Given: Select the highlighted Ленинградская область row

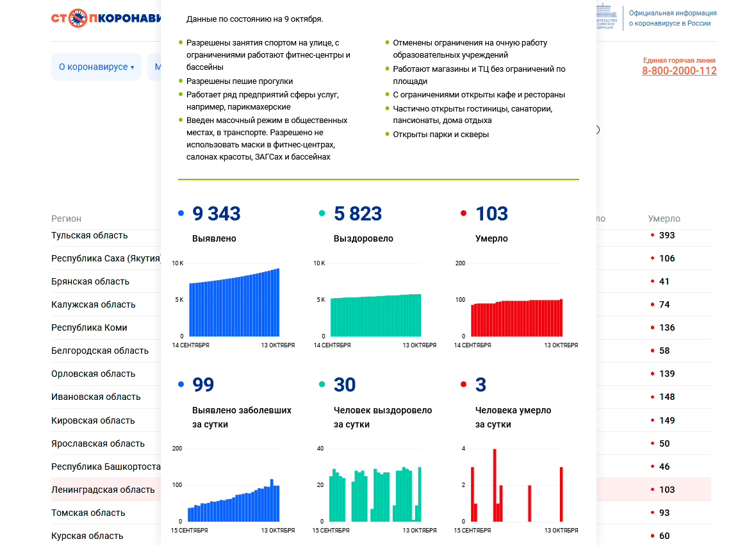Looking at the screenshot, I should point(103,490).
